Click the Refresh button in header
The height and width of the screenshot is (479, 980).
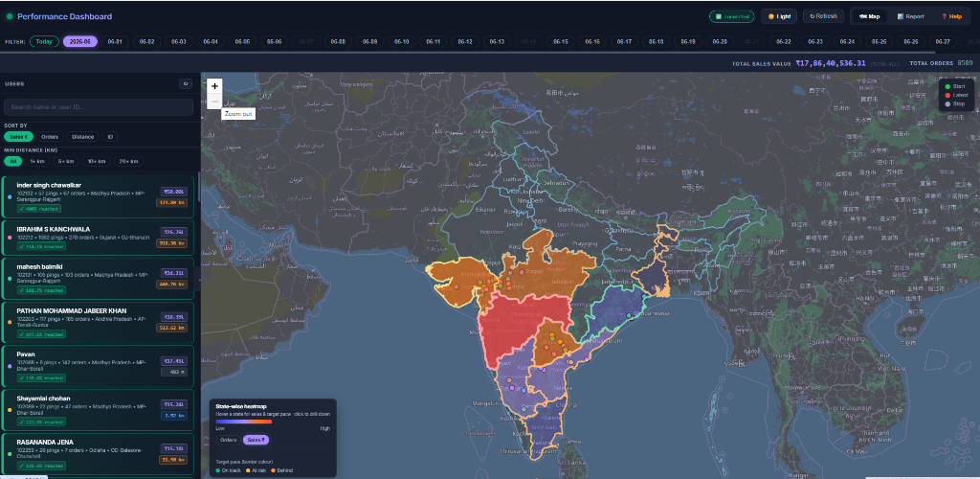pos(823,16)
